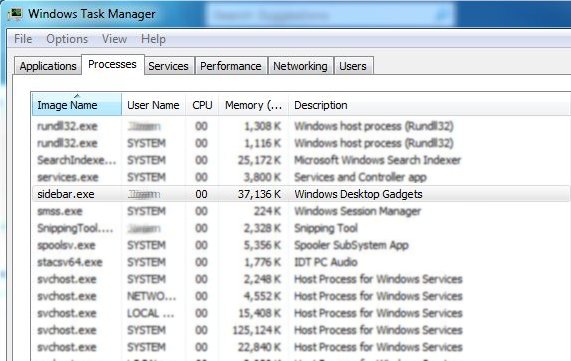
Task: Click the Task Manager title bar icon
Action: pos(15,14)
